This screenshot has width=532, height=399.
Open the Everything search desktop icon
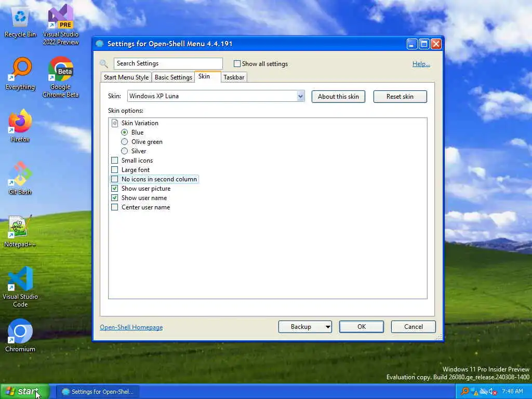point(20,74)
